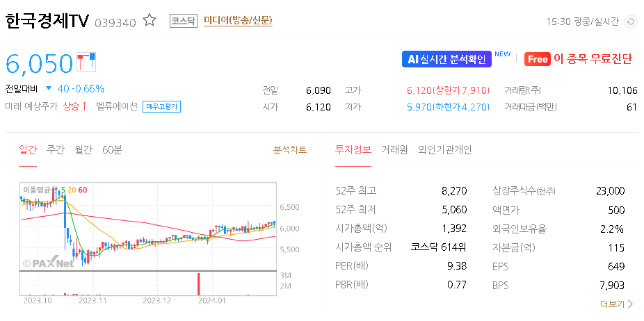Select the 일간 chart tab
The image size is (644, 321).
[x=28, y=150]
